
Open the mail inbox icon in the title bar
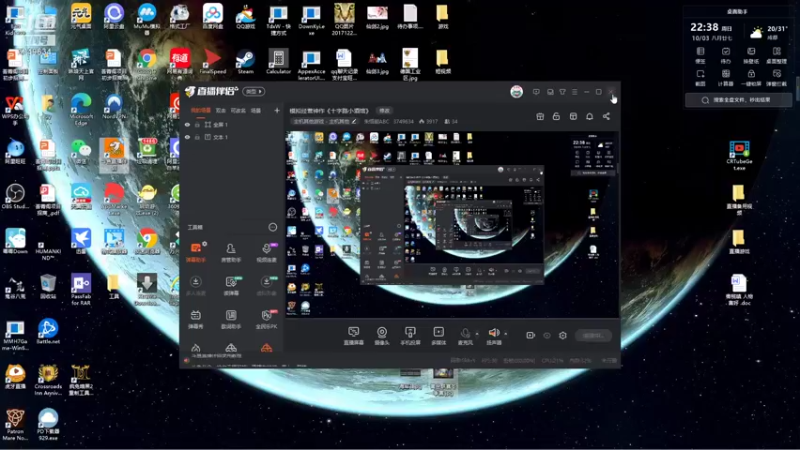click(x=550, y=92)
